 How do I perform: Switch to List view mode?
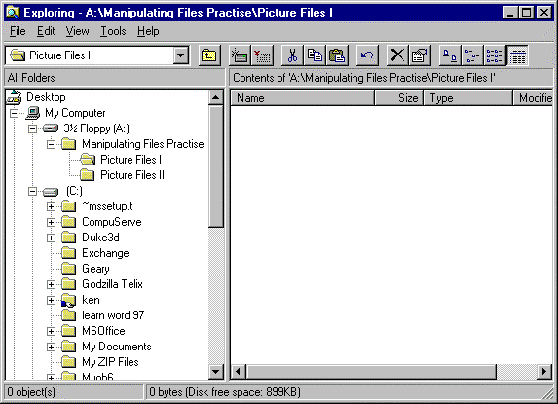pos(495,56)
